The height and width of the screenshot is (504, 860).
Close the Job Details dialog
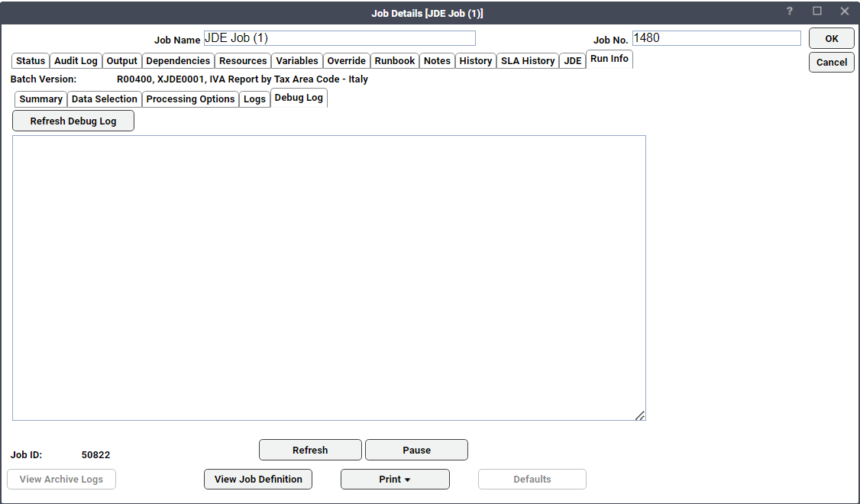click(x=845, y=11)
